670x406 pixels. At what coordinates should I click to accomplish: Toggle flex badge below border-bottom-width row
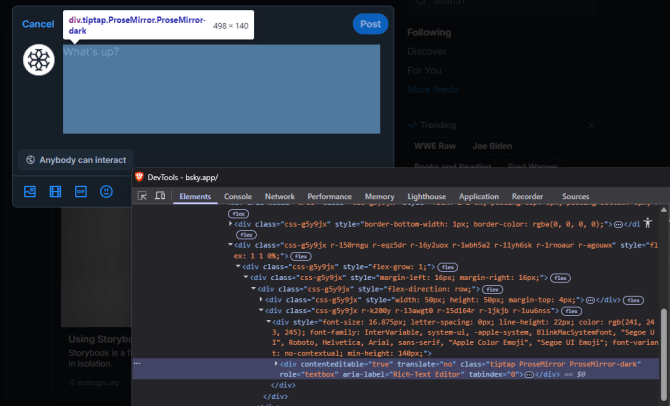coord(246,235)
